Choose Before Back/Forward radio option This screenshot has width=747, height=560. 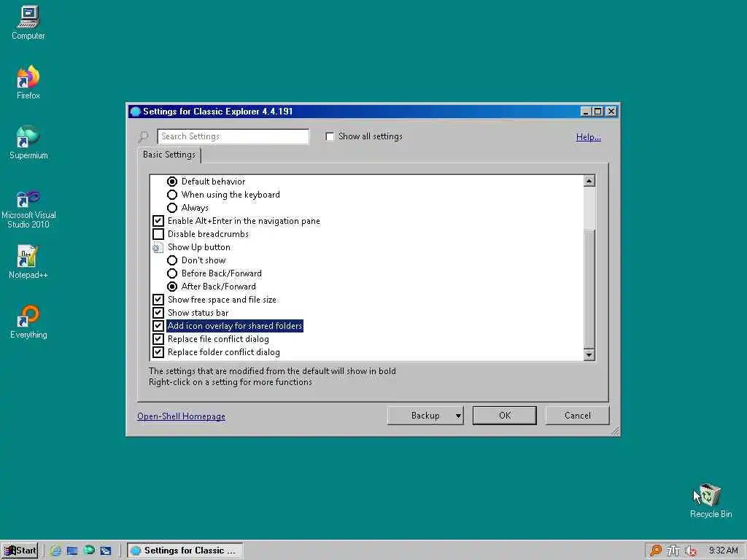[x=172, y=273]
